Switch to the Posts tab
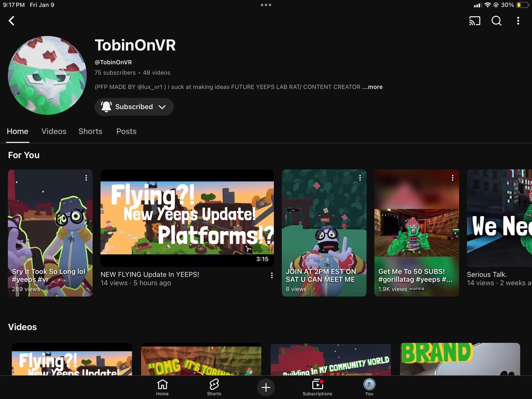This screenshot has width=532, height=399. tap(126, 131)
